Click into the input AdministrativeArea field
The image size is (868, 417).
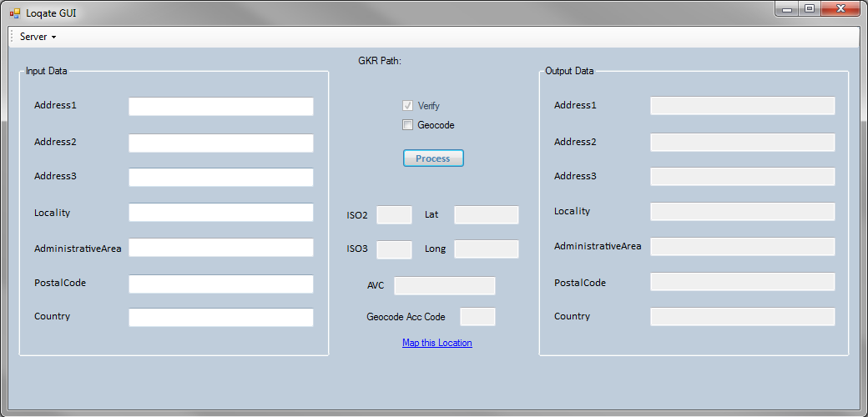(x=221, y=247)
